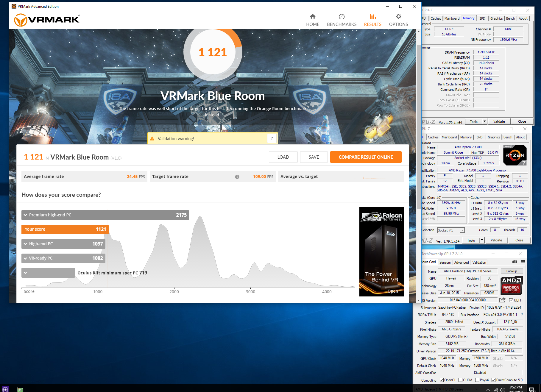Switch to the Validation tab in GPU-Z
The image size is (541, 392).
coord(479,263)
